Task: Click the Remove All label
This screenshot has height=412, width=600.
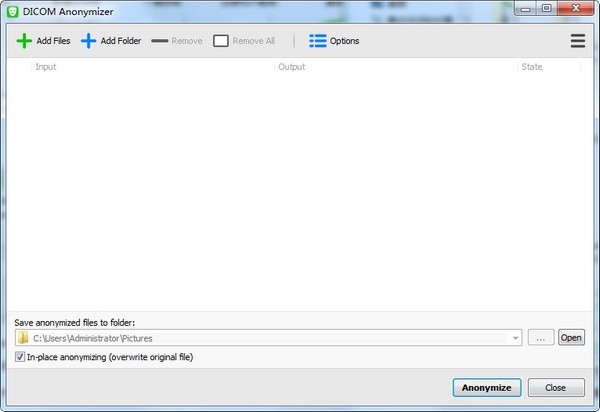Action: 253,41
